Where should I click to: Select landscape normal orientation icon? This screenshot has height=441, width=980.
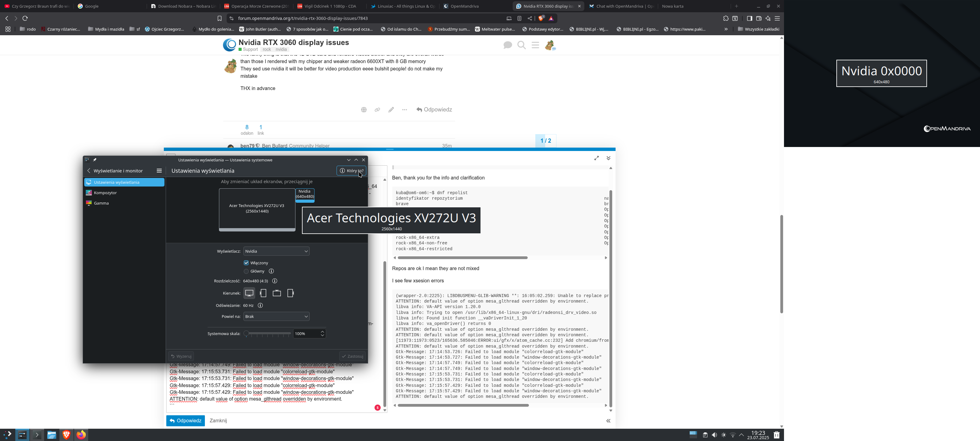point(249,293)
